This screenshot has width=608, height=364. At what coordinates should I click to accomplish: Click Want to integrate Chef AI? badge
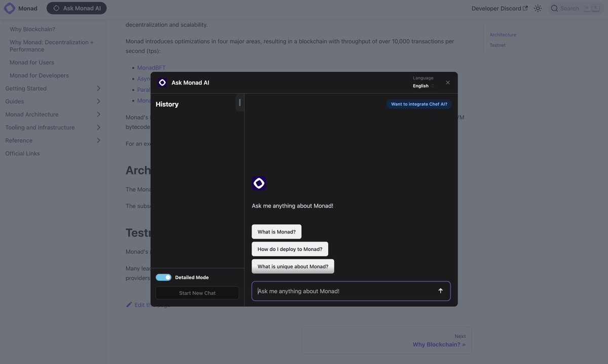[x=419, y=104]
